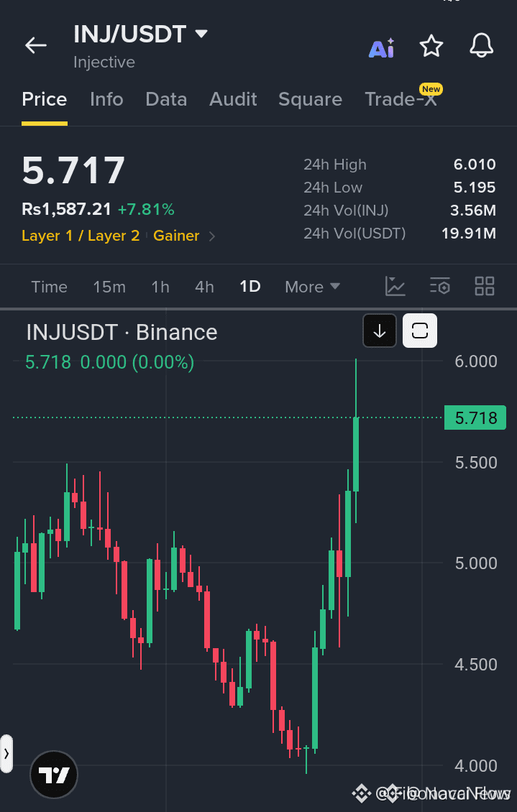Select the 4h interval
Screen dimensions: 517x812
pyautogui.click(x=205, y=287)
